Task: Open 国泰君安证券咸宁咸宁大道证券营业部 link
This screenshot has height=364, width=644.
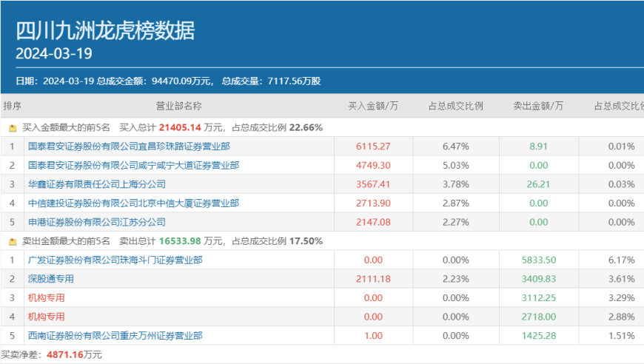Action: 133,166
